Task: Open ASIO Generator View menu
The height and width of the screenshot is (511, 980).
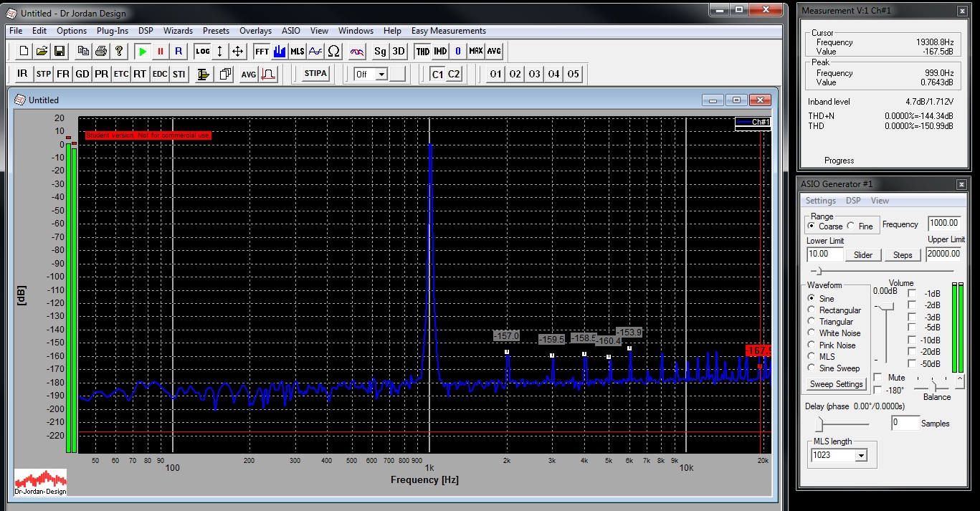Action: tap(880, 201)
